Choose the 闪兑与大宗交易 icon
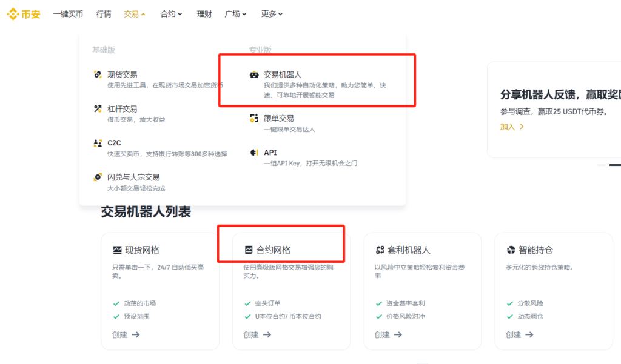Viewport: 621px width, 364px height. [x=98, y=177]
